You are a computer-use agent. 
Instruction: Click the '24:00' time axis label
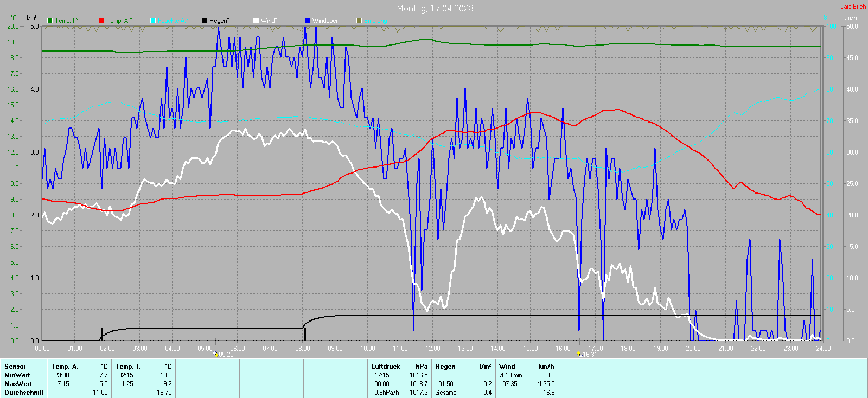824,349
